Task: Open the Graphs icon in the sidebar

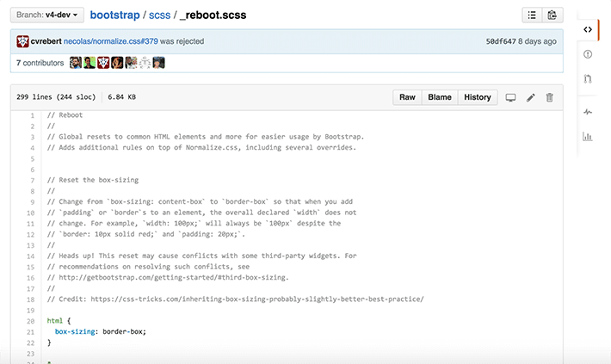Action: [588, 137]
